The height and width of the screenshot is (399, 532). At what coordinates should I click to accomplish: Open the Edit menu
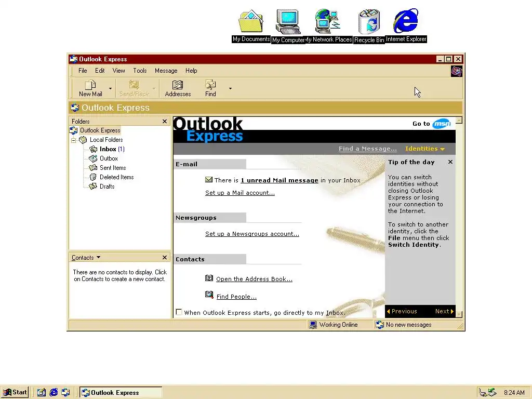(100, 71)
